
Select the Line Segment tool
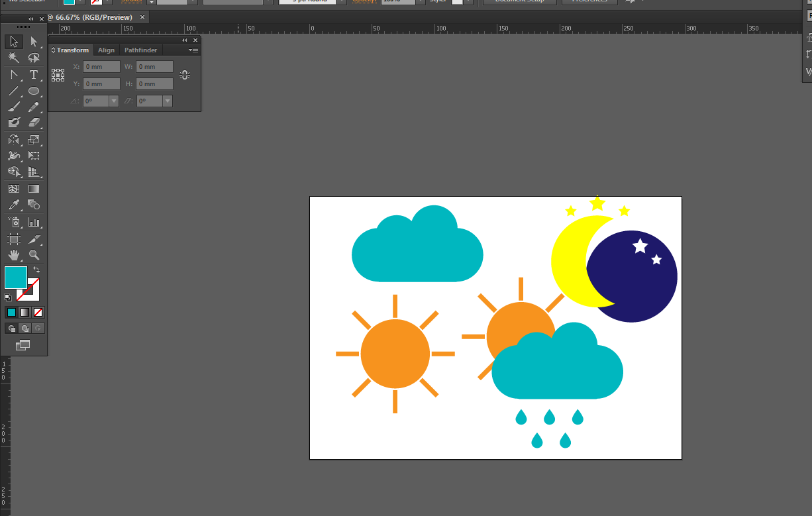14,91
